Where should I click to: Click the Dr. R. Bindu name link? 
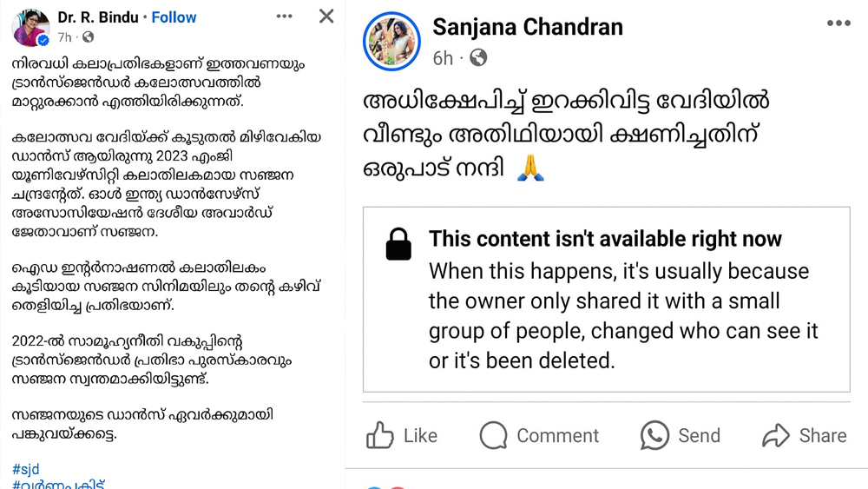96,17
